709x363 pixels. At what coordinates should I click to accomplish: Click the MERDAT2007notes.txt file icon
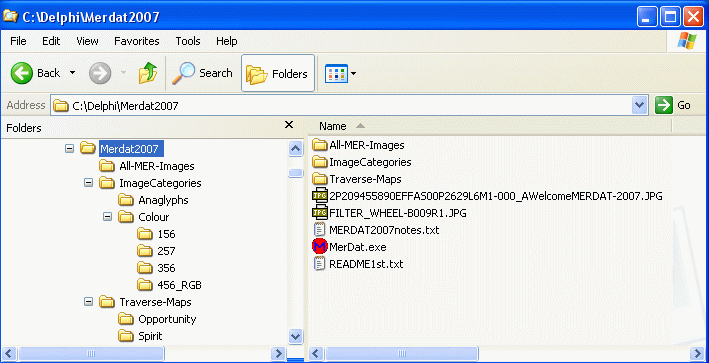pyautogui.click(x=320, y=230)
